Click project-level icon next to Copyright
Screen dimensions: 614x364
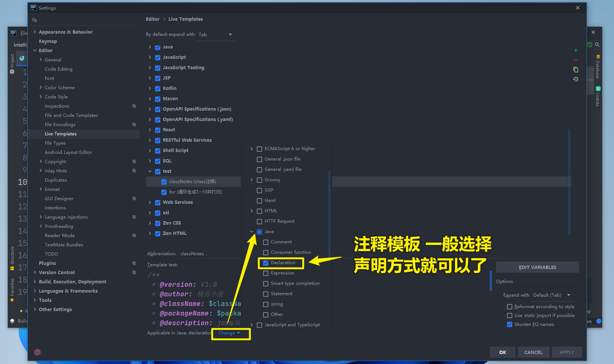coord(134,162)
